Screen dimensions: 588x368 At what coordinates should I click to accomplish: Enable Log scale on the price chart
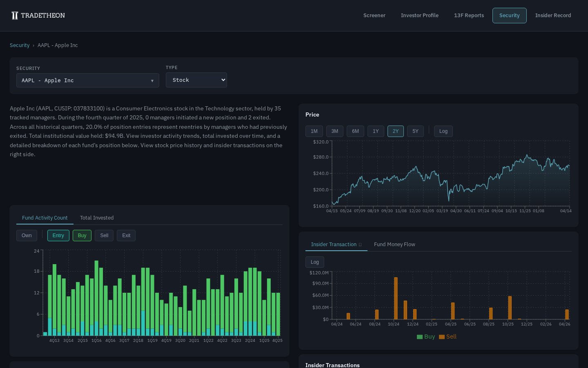(443, 131)
